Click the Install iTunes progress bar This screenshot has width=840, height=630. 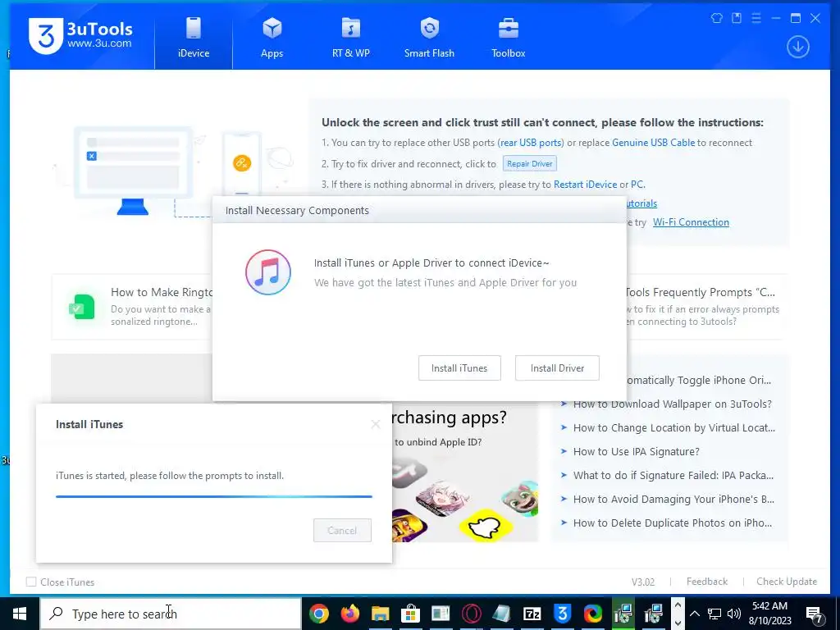pyautogui.click(x=214, y=496)
